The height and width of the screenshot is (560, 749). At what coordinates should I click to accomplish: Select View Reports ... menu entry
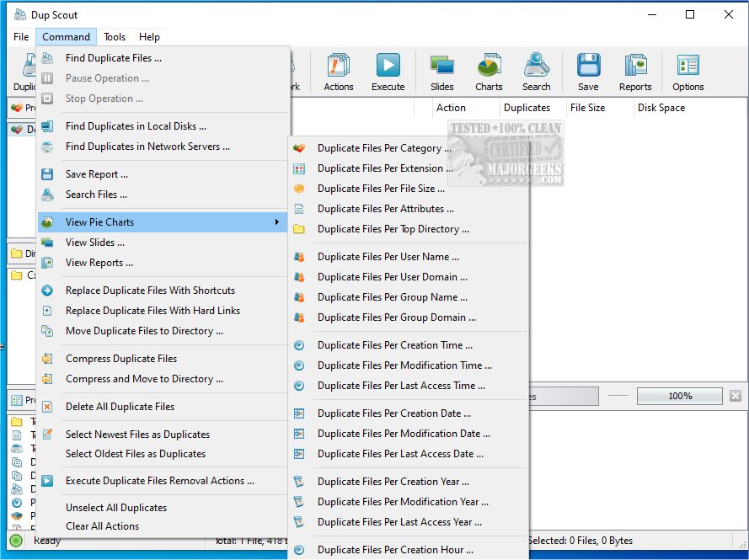click(163, 263)
